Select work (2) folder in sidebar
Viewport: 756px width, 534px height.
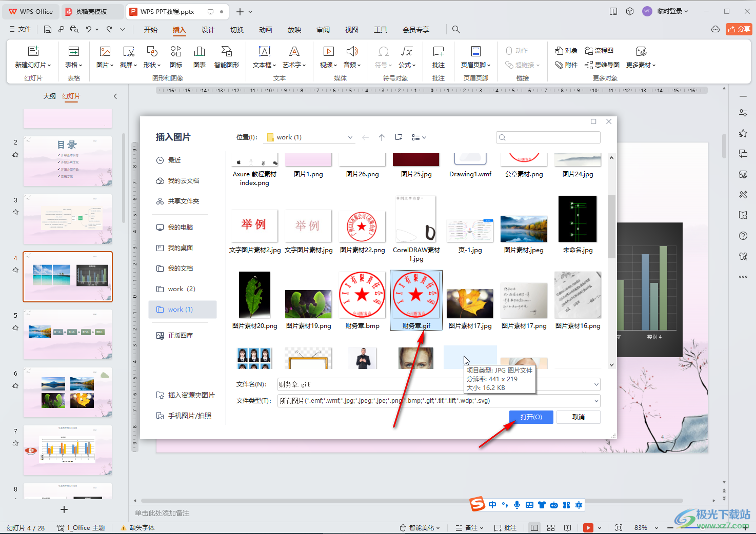176,289
